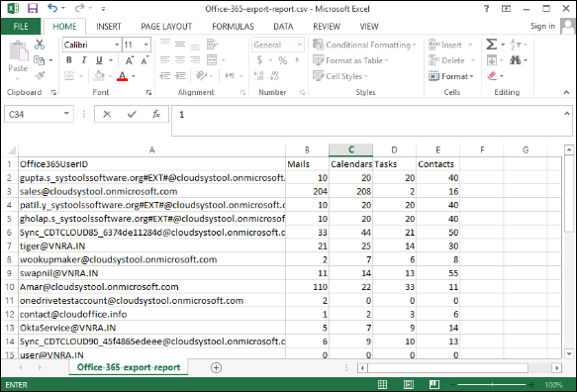Click the Insert Function fx button
Image resolution: width=577 pixels, height=392 pixels.
tap(156, 115)
